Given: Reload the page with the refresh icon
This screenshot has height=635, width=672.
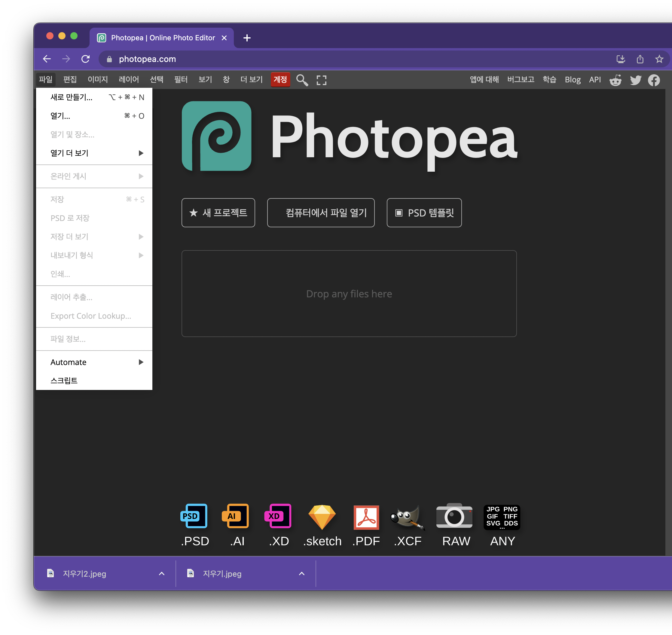Looking at the screenshot, I should (x=85, y=59).
